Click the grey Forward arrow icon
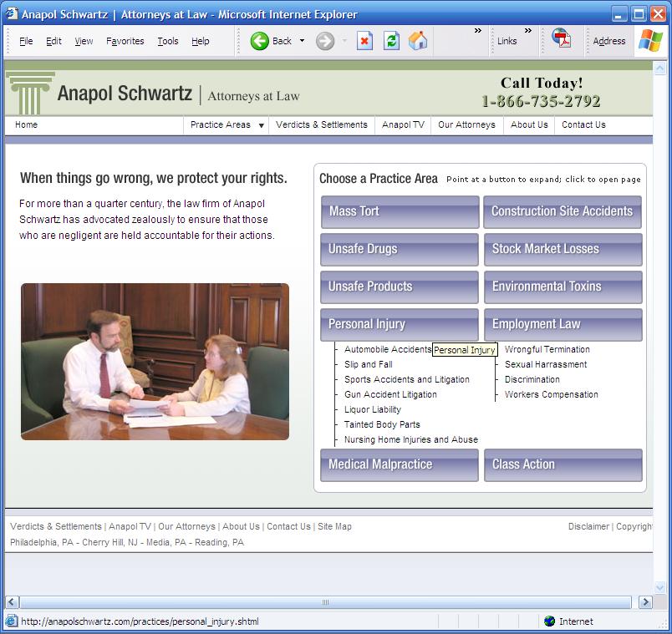Viewport: 672px width, 634px height. [325, 41]
